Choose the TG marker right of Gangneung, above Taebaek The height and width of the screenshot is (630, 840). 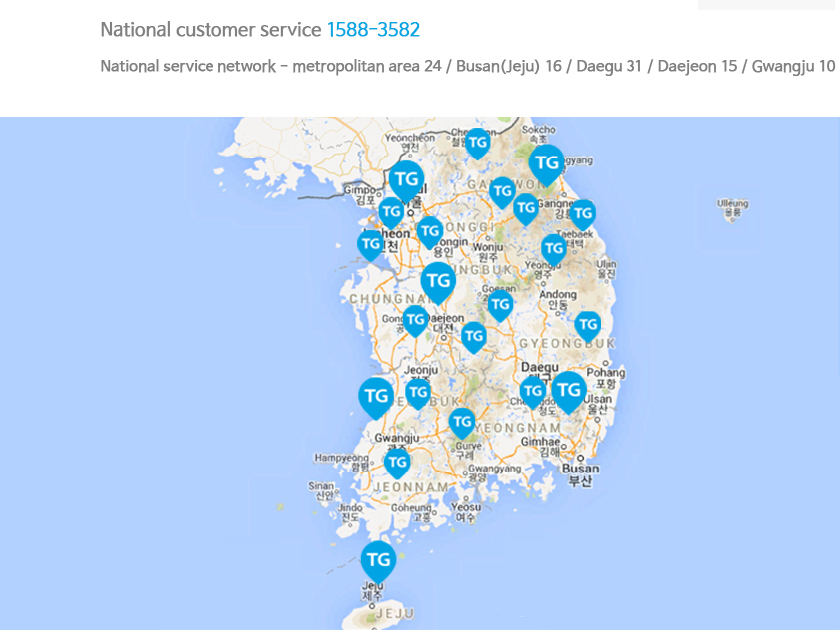pos(583,214)
